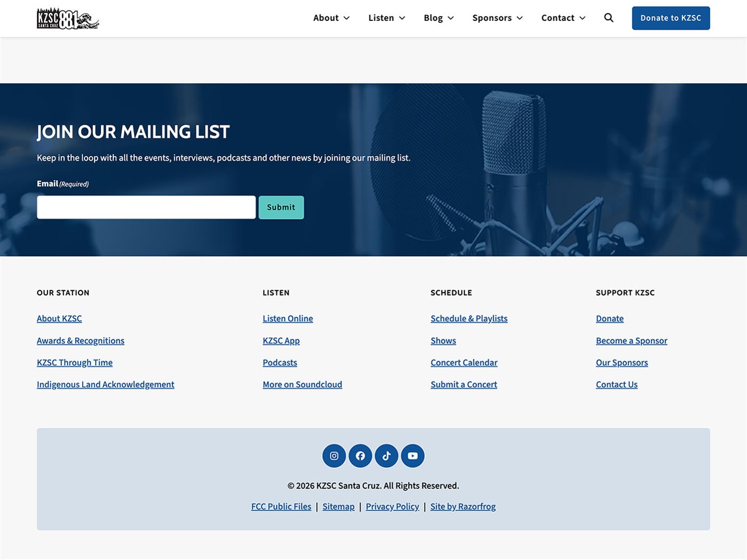Expand the Contact menu chevron
Screen dimensions: 747x560
582,18
